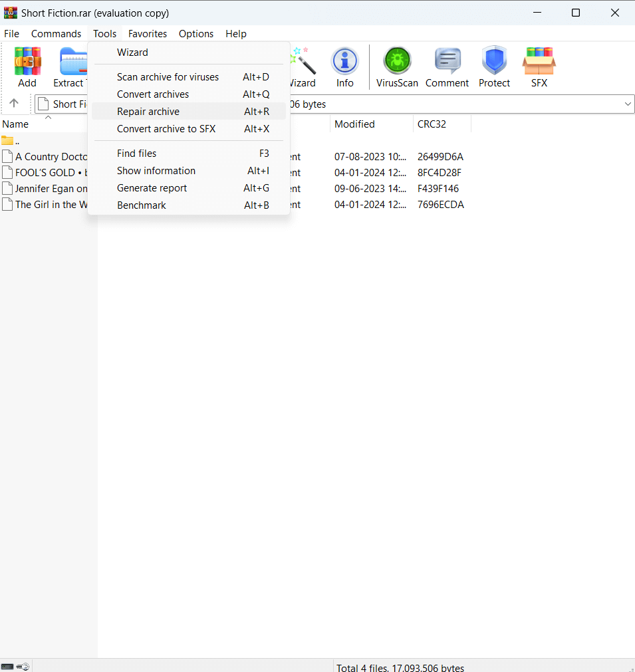Screen dimensions: 635x672
Task: Select Repair archive menu entry
Action: tap(189, 112)
